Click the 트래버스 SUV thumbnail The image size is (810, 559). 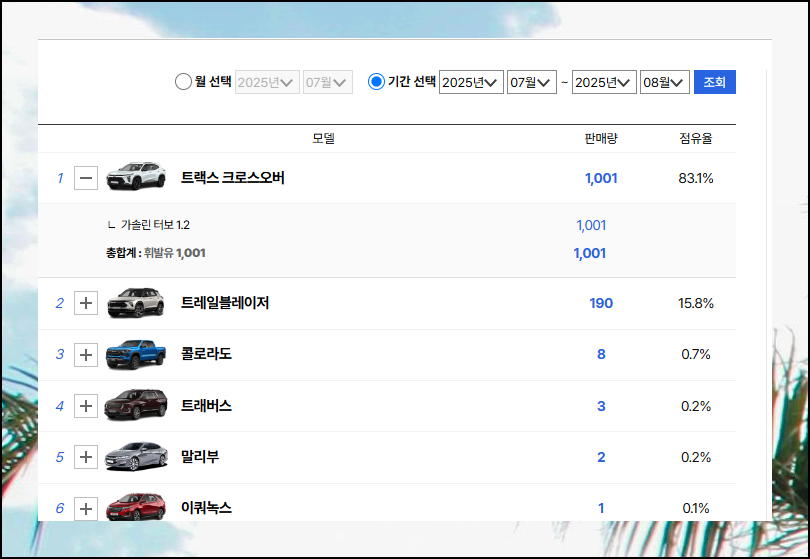point(136,405)
